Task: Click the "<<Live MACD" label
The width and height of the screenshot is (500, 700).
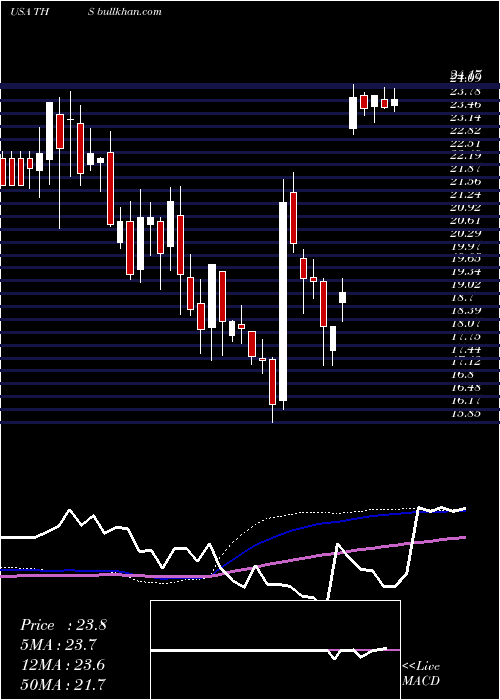Action: [x=421, y=674]
